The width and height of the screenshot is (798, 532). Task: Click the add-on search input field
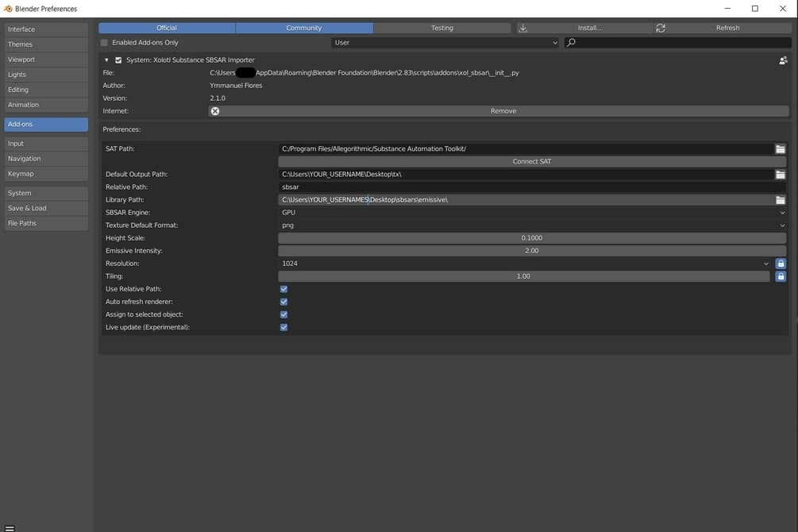678,43
